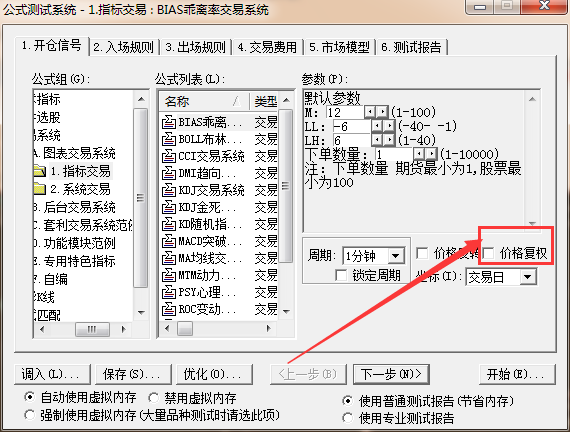
Task: Click the 调入(L)... button
Action: pyautogui.click(x=52, y=374)
